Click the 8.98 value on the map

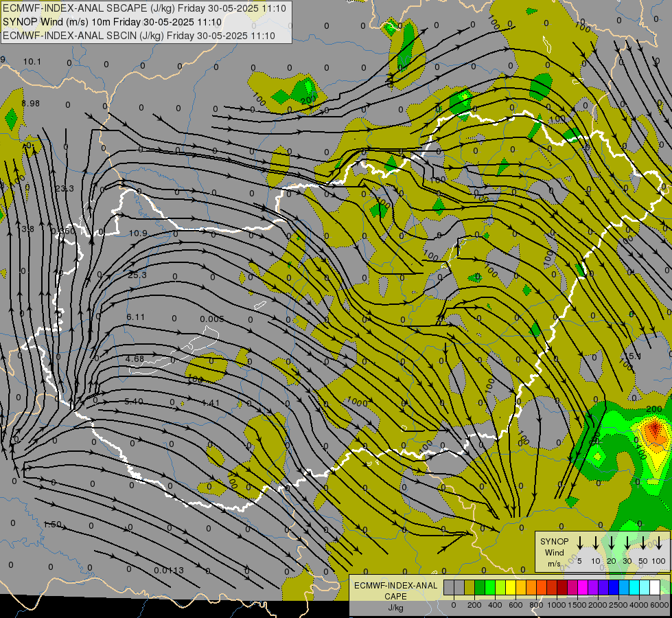[x=30, y=104]
